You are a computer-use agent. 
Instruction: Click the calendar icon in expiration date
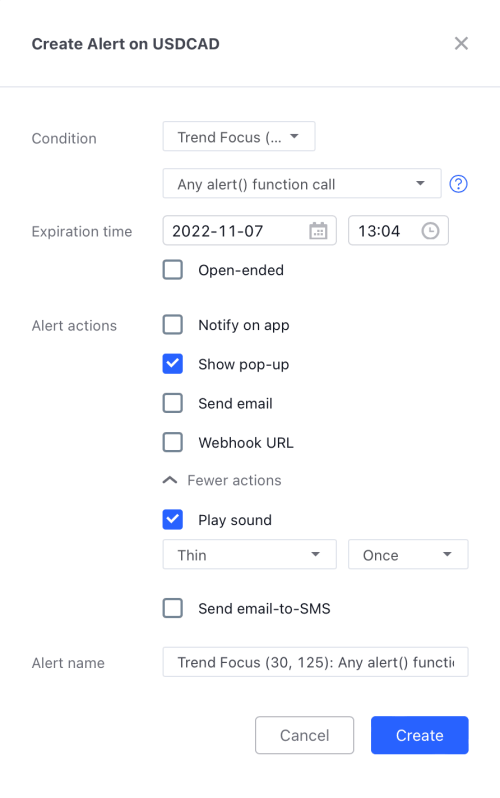click(318, 231)
